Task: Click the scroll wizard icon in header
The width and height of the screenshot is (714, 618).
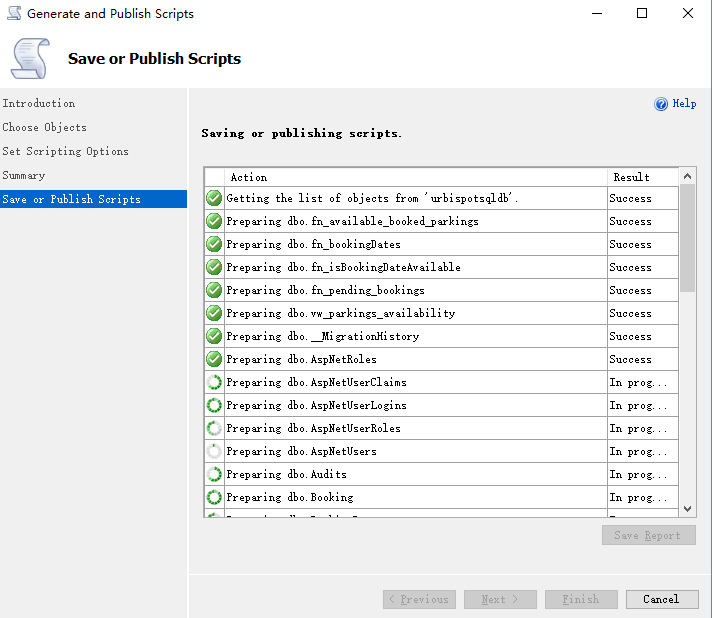Action: pyautogui.click(x=28, y=58)
